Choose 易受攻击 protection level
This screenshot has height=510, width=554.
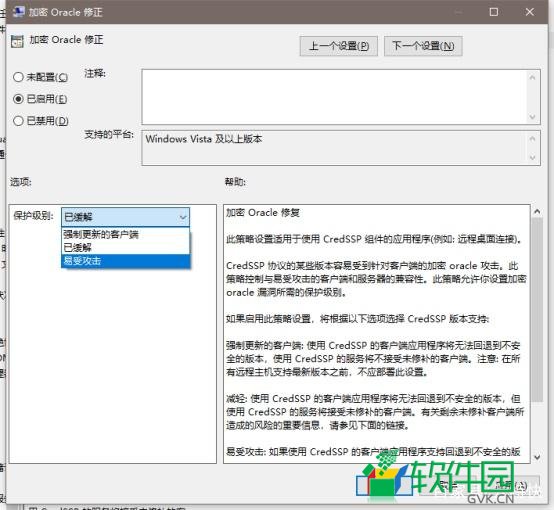125,261
